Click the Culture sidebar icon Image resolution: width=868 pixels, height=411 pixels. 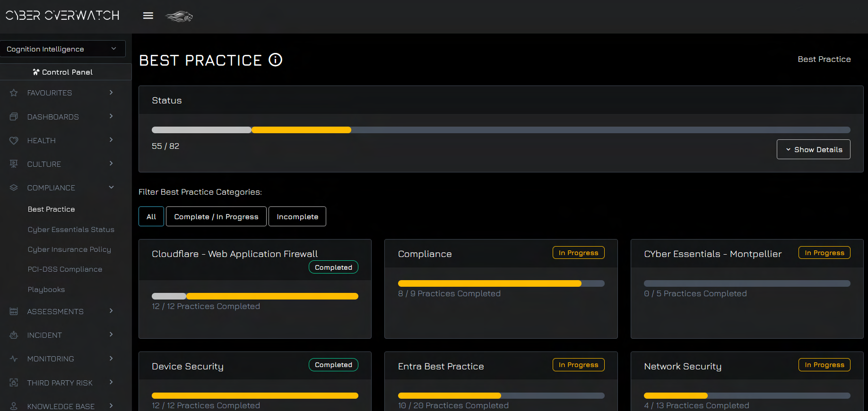(14, 164)
